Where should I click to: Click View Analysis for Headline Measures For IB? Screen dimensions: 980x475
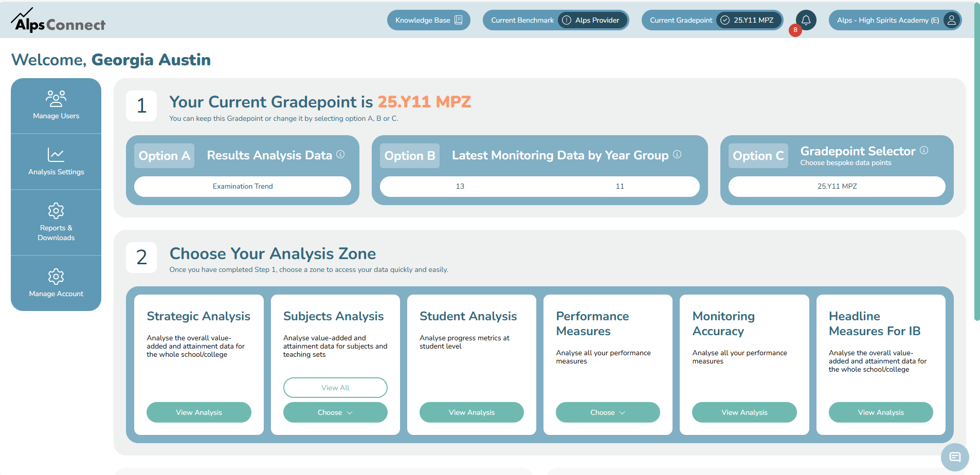(881, 412)
